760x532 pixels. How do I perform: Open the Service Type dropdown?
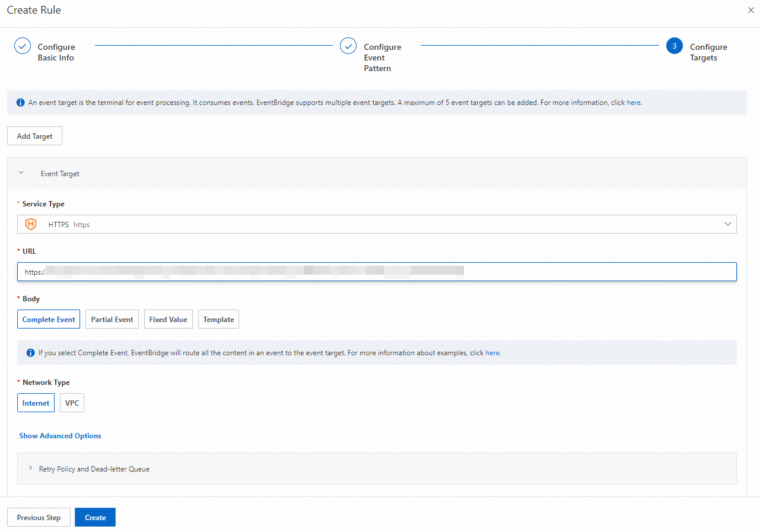tap(377, 224)
